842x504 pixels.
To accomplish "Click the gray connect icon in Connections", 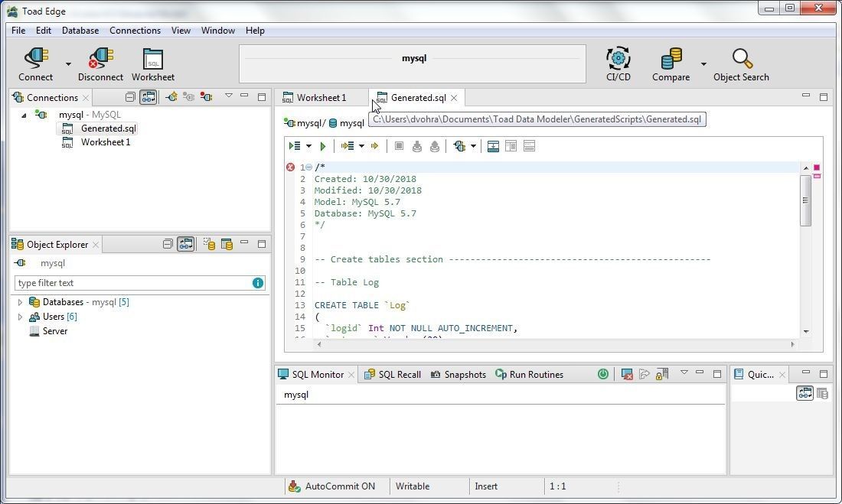I will pyautogui.click(x=188, y=97).
